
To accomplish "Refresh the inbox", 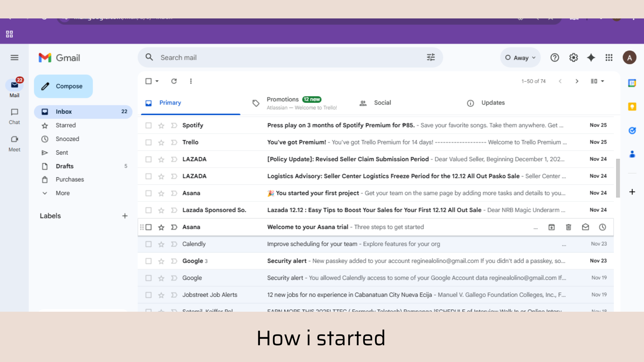I will pyautogui.click(x=174, y=81).
